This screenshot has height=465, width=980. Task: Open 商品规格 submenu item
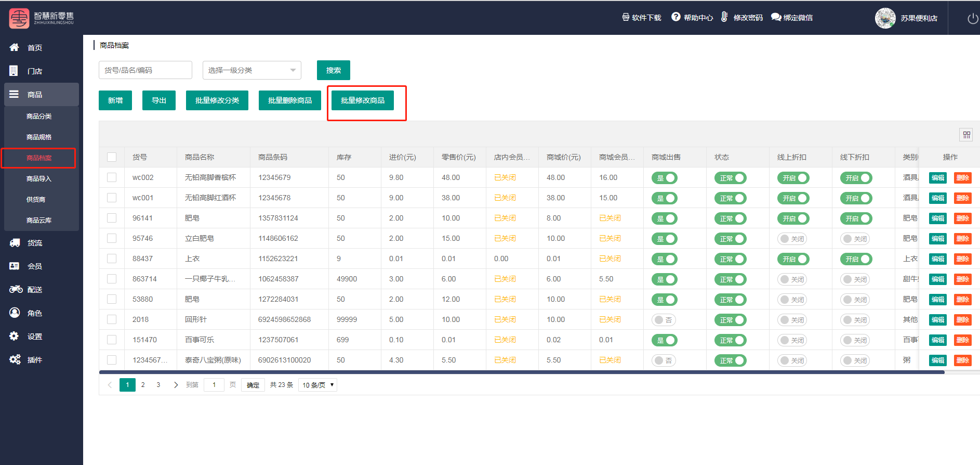(x=39, y=137)
